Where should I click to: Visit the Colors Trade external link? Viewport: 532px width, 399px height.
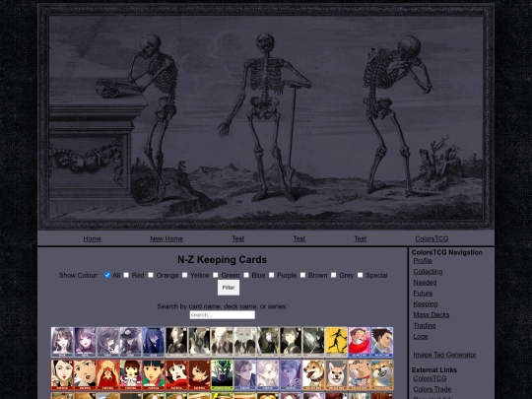point(432,389)
